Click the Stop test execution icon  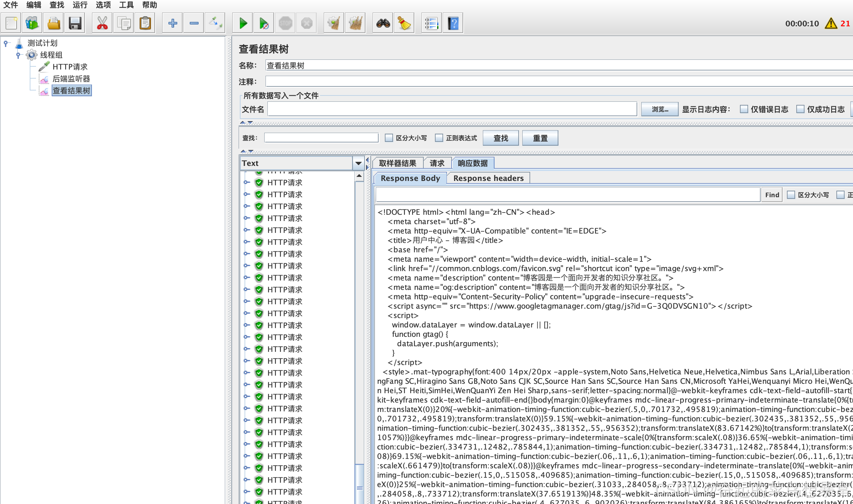(x=286, y=23)
